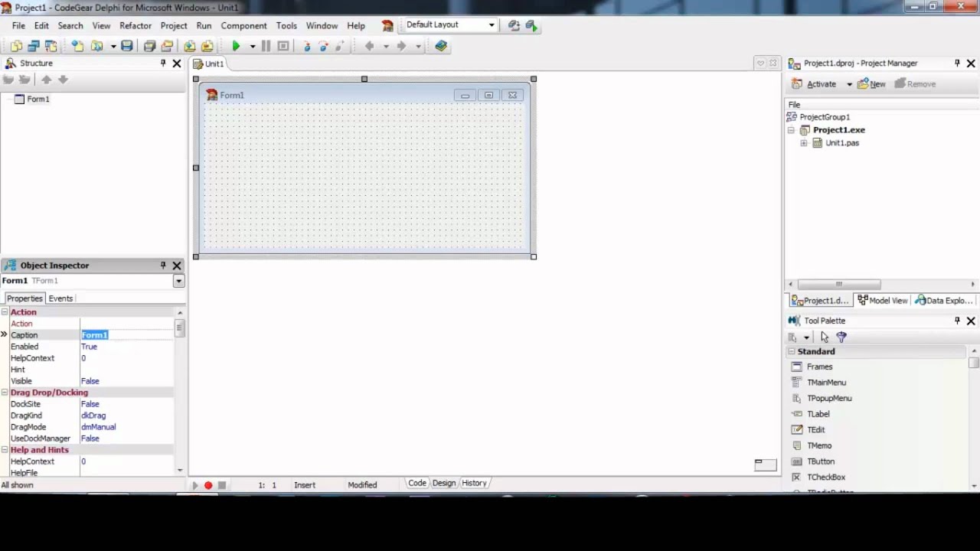Click the stop macro square icon
Viewport: 980px width, 551px height.
click(x=222, y=485)
